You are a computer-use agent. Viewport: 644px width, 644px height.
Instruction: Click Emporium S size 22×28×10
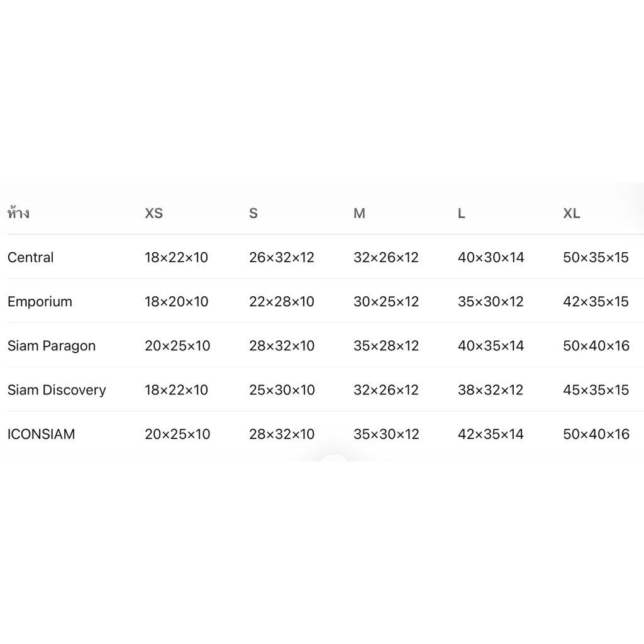pyautogui.click(x=281, y=302)
